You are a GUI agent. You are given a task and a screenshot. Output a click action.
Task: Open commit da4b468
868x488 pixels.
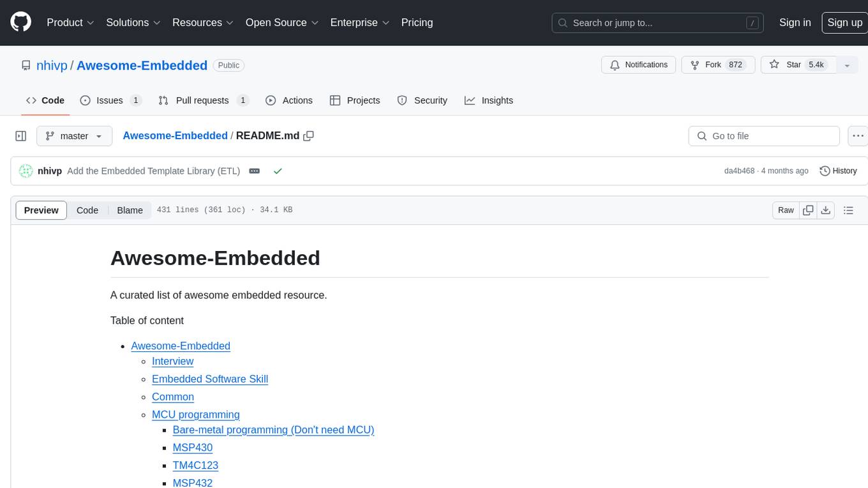[x=739, y=171]
